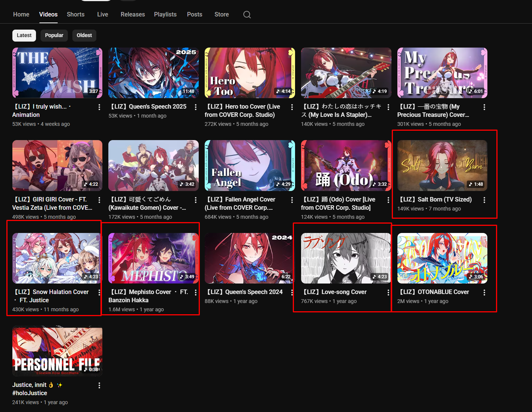The width and height of the screenshot is (532, 412).
Task: Play the 'MEPHISTO' thumbnail
Action: (154, 258)
